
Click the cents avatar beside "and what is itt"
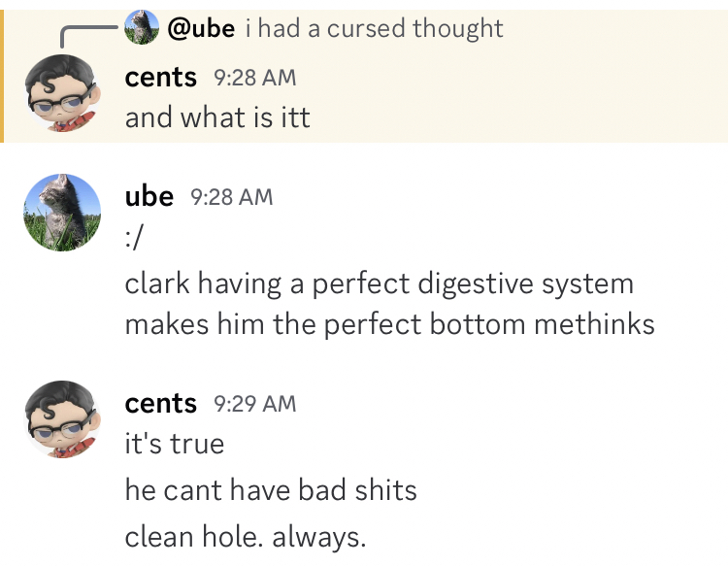point(61,90)
